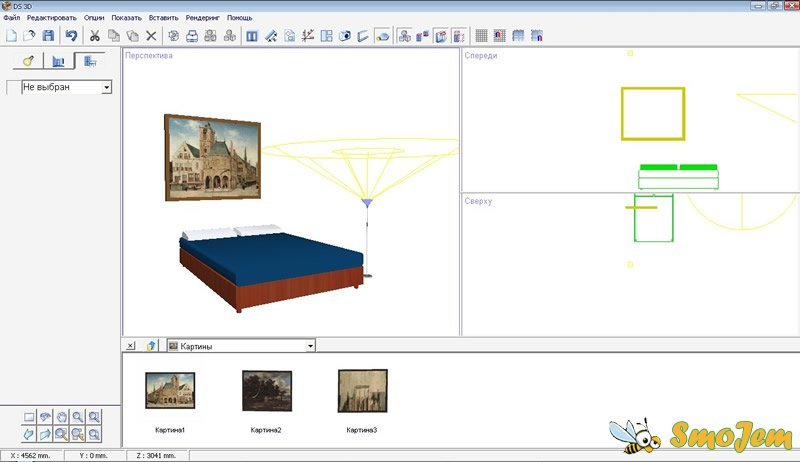This screenshot has width=800, height=462.
Task: Close the catalog panel with x button
Action: coord(131,345)
